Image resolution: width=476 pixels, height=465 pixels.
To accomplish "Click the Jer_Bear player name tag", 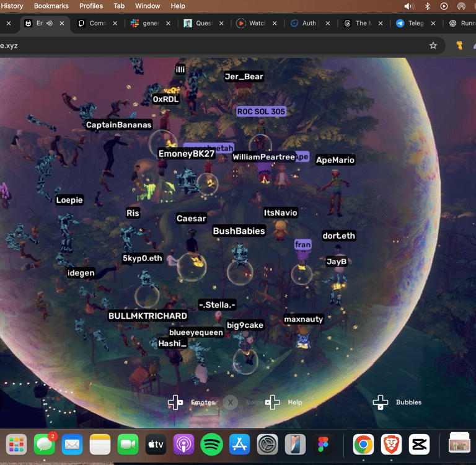I will tap(244, 76).
